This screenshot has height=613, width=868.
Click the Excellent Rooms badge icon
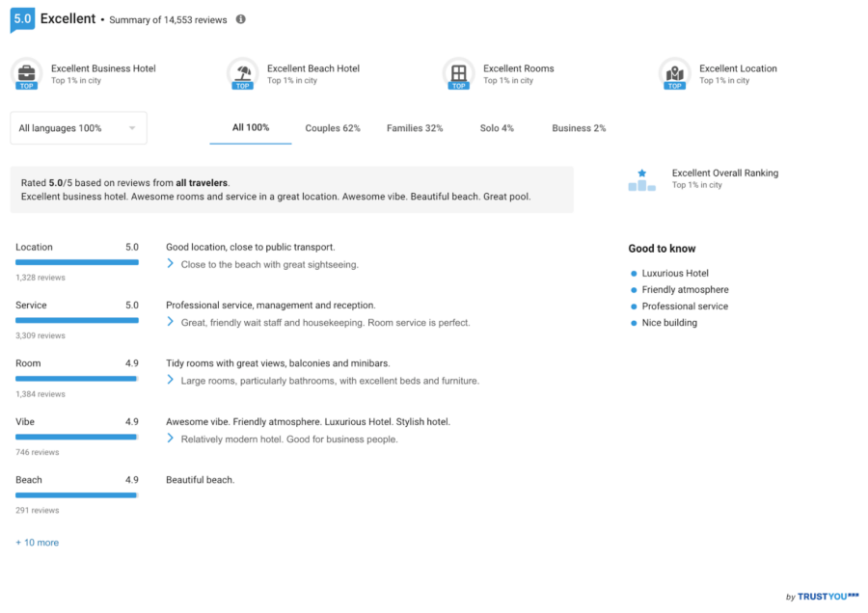coord(458,73)
